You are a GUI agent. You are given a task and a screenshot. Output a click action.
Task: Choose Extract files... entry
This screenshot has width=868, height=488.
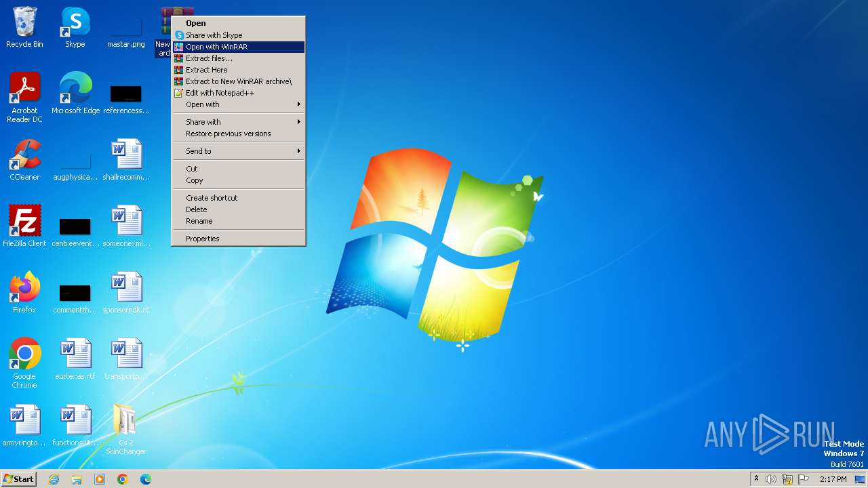pos(238,58)
